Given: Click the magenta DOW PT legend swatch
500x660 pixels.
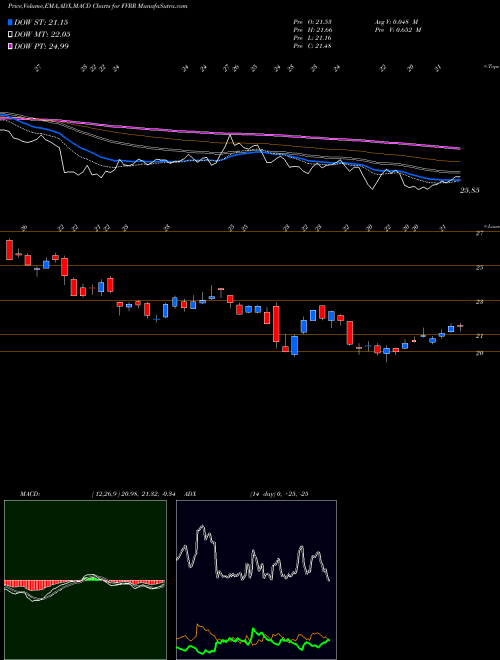Looking at the screenshot, I should tap(10, 46).
